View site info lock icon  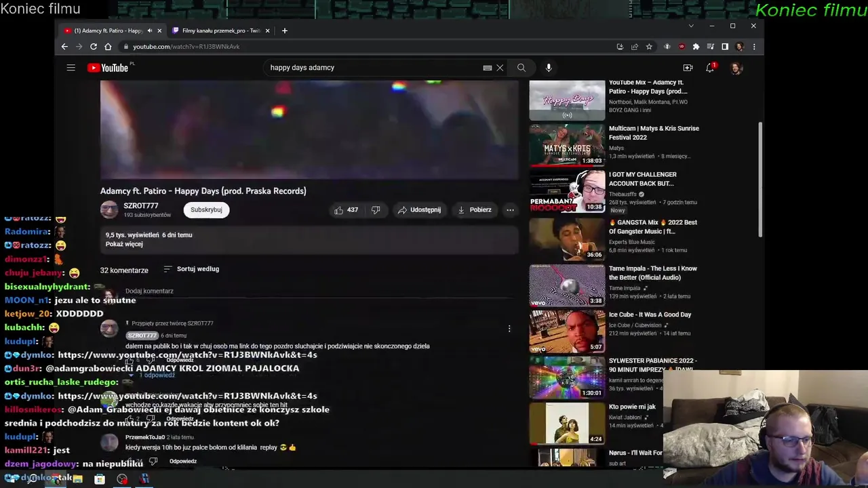(x=125, y=47)
